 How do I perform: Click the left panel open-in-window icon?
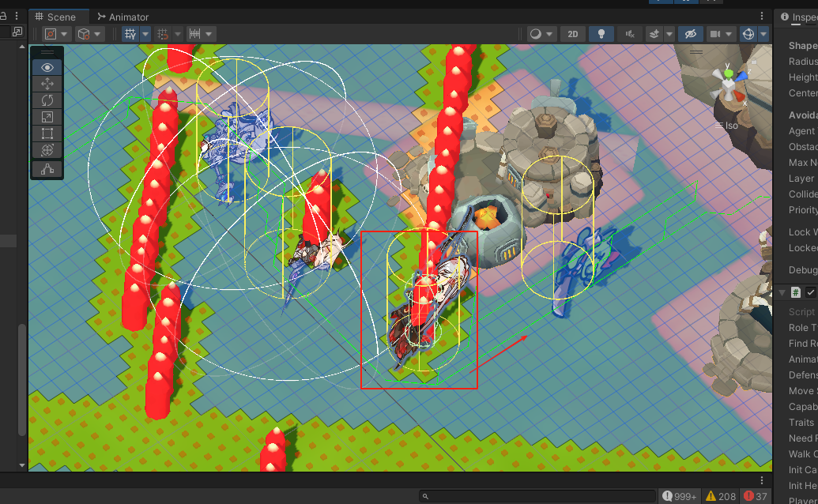pos(17,32)
